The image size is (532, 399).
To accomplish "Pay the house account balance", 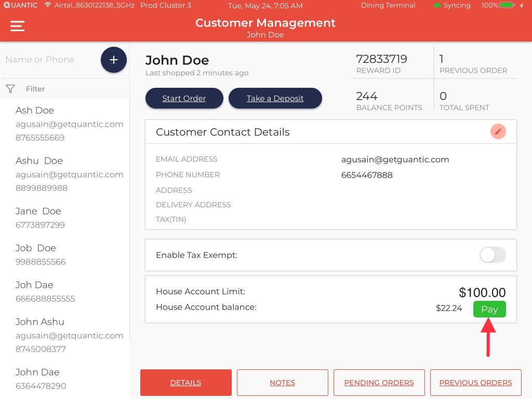I will (x=489, y=309).
